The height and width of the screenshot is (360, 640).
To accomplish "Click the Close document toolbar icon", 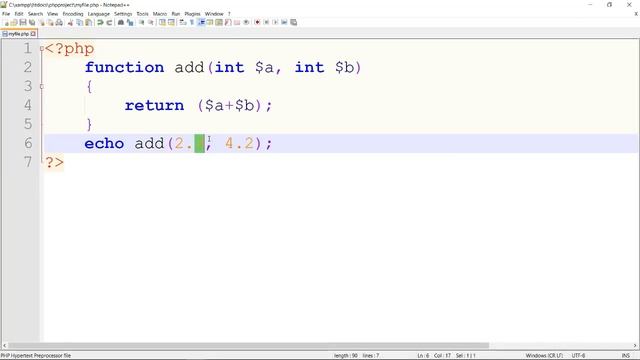I will [42, 22].
